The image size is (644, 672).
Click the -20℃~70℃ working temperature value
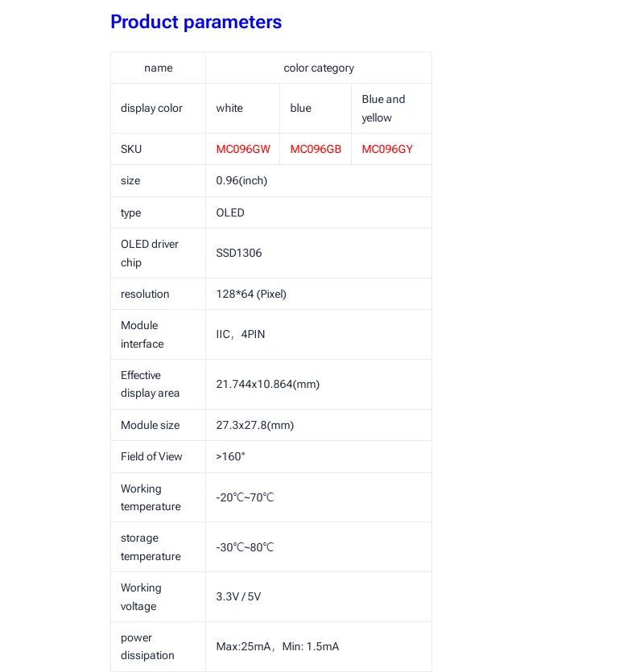245,498
